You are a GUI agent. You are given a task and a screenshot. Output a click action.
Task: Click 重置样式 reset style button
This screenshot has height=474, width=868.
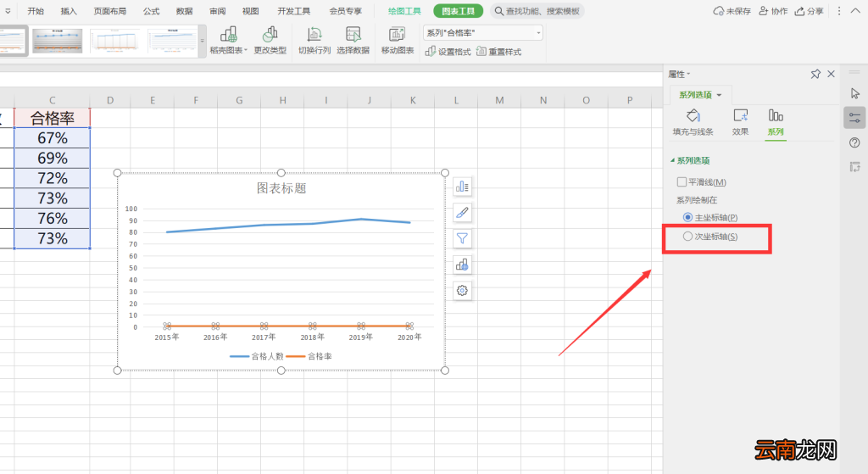[x=498, y=52]
